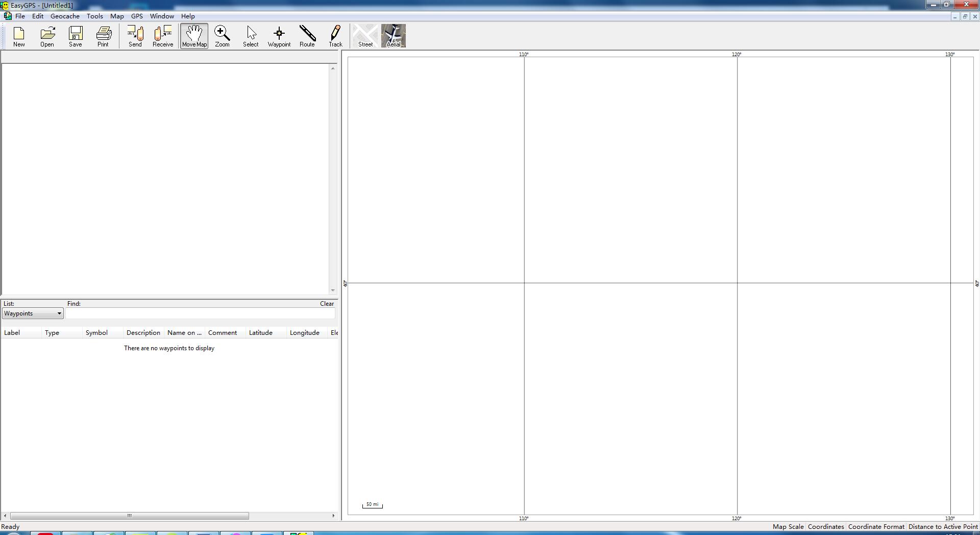980x535 pixels.
Task: Select the Zoom magnifier tool
Action: click(x=222, y=36)
